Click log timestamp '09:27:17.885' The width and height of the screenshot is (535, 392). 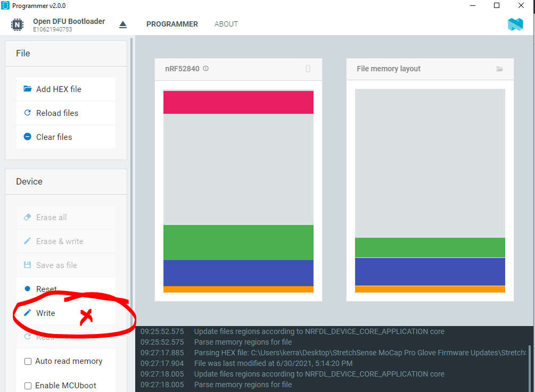[x=162, y=353]
